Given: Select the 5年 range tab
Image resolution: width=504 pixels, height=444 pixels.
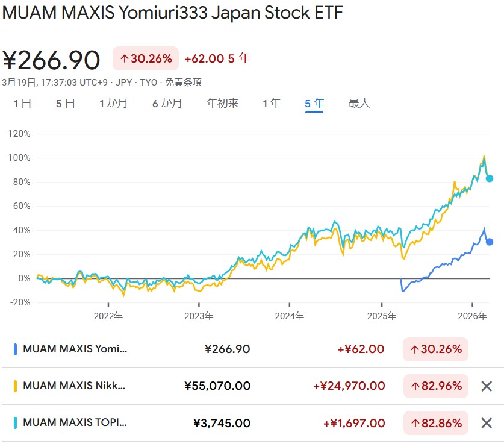Looking at the screenshot, I should (x=314, y=104).
